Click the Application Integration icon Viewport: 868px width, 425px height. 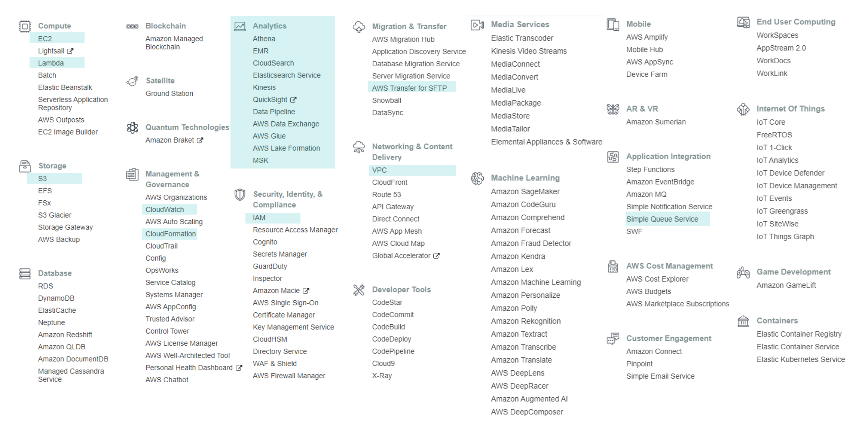point(613,157)
